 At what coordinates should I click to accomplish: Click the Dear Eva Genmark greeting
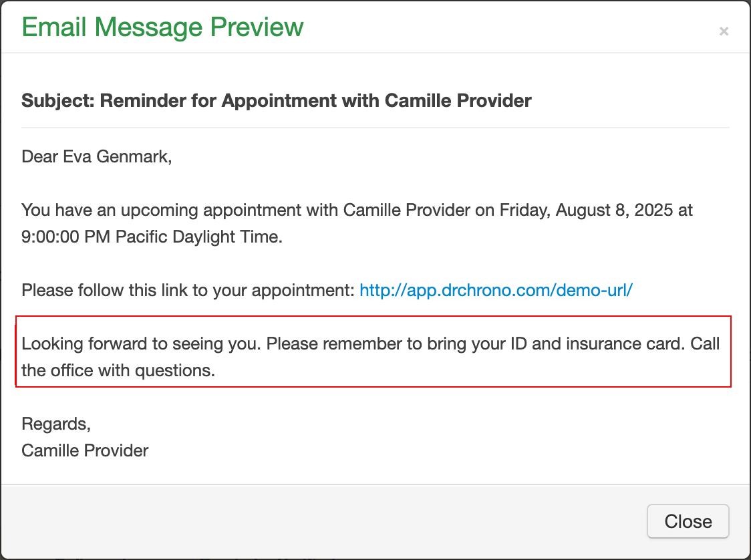(97, 157)
